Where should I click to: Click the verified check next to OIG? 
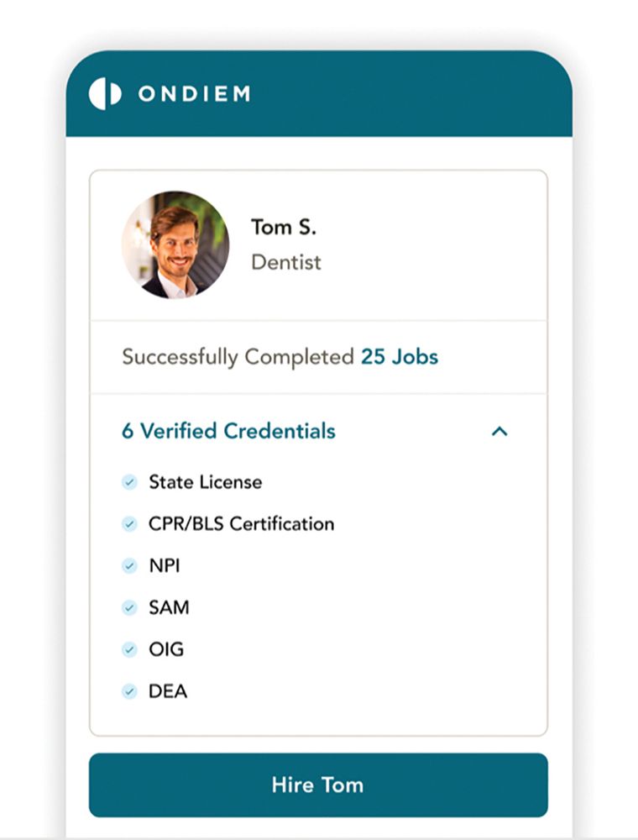129,649
